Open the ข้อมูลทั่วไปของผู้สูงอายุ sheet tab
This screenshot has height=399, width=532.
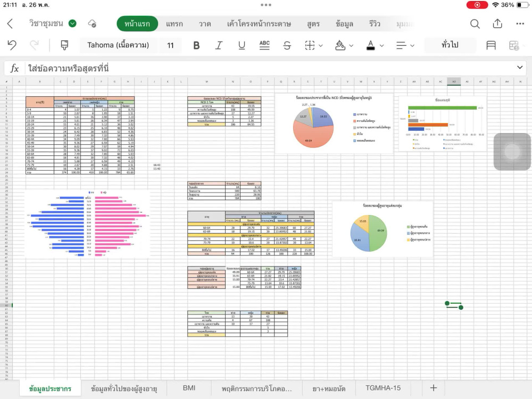(x=124, y=388)
